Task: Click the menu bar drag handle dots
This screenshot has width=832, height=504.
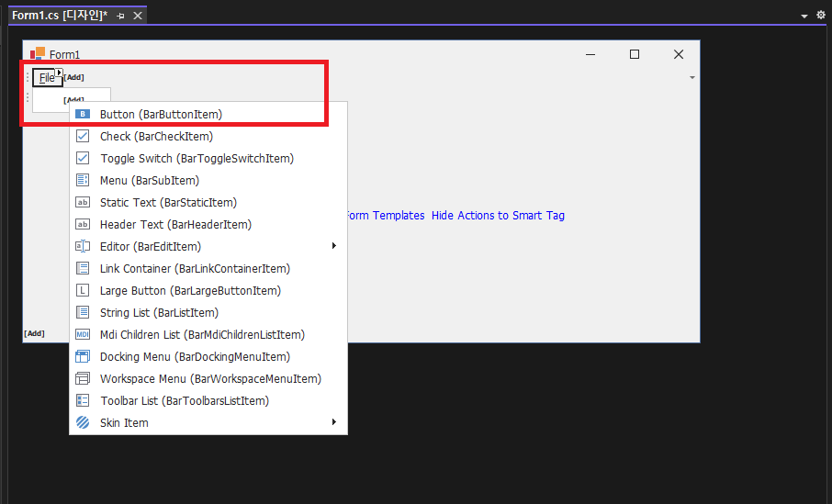Action: [x=28, y=77]
